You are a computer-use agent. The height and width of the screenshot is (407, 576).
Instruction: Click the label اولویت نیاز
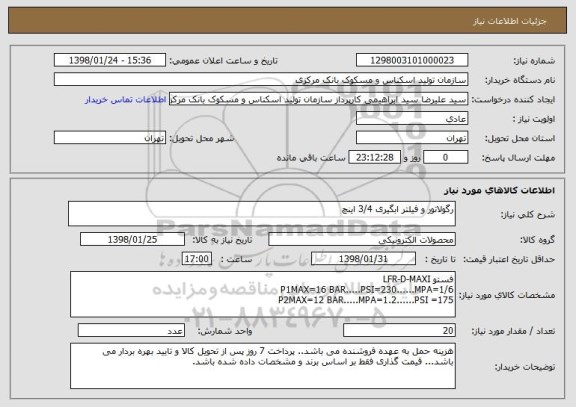[x=534, y=119]
